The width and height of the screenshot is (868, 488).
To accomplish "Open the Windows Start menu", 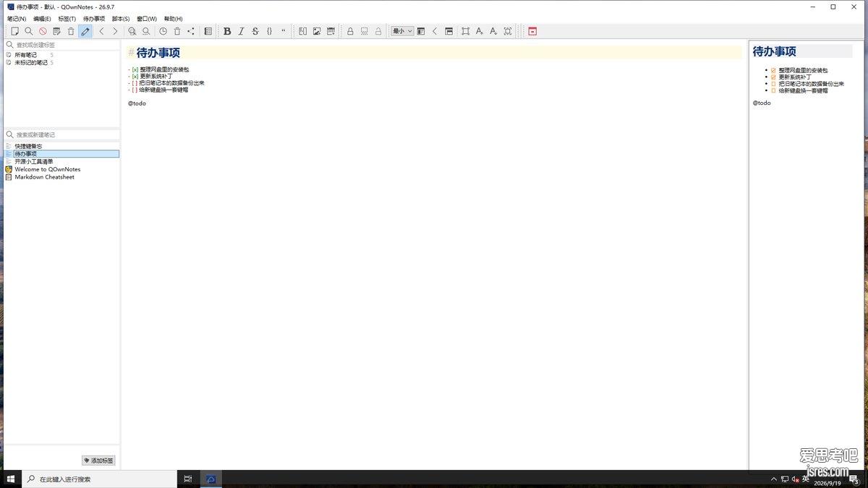I will (x=11, y=479).
